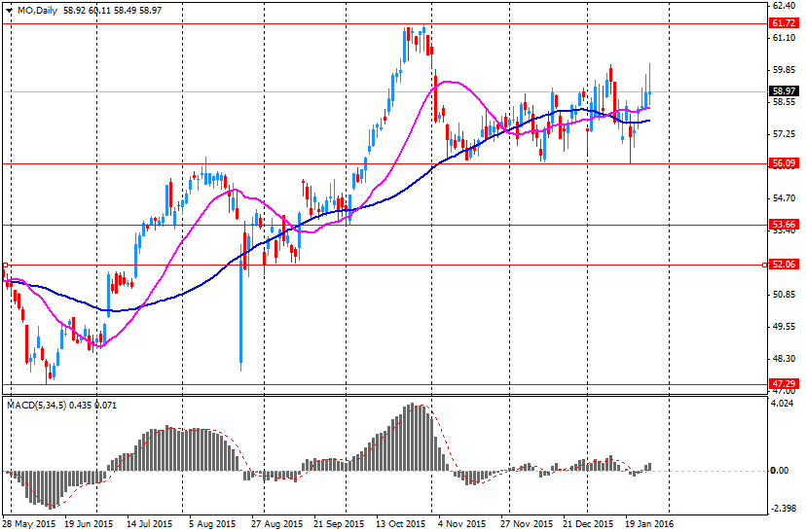Select the 53.66 horizontal level label
806x532 pixels.
coord(784,225)
